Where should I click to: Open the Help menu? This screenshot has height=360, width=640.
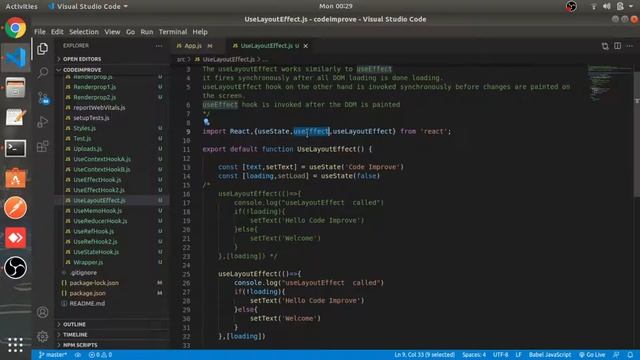coord(200,32)
